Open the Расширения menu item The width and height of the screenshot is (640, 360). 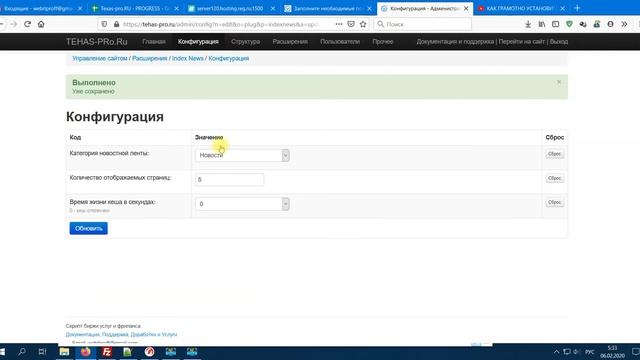[290, 42]
